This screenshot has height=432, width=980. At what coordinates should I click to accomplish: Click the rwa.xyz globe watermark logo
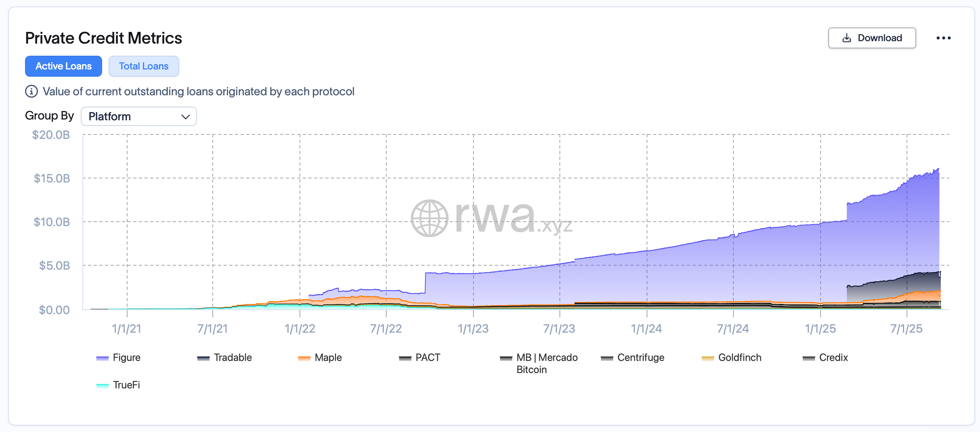[x=429, y=218]
